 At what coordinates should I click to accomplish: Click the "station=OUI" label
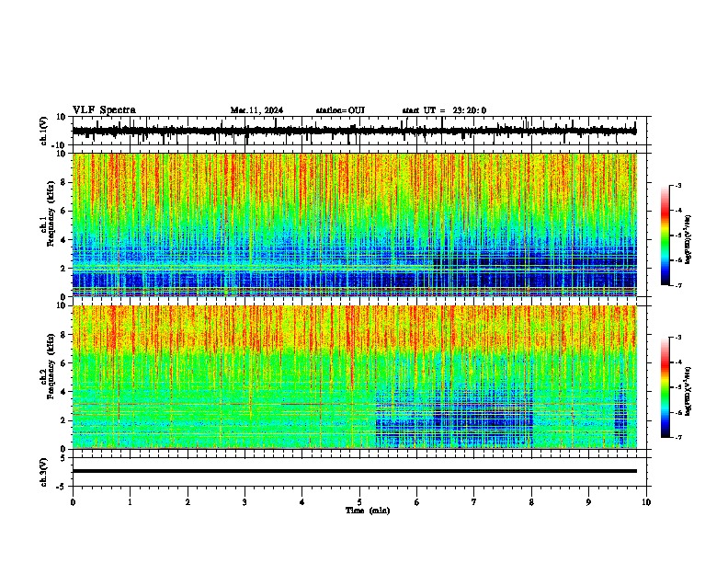click(340, 110)
